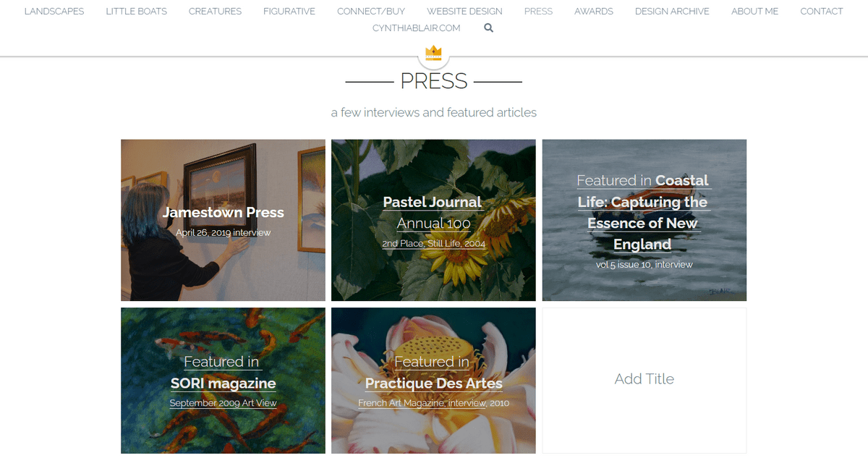Click the search magnifier icon
Screen dimensions: 868x471
[489, 28]
